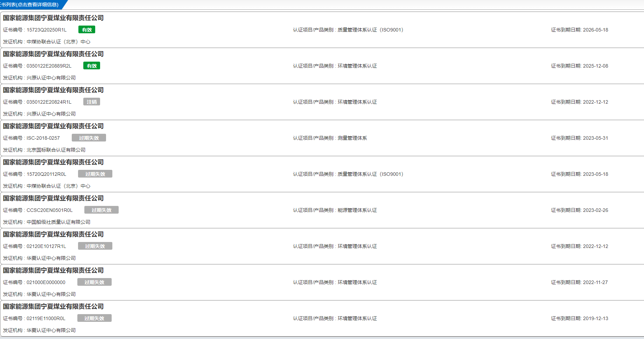Select the 测量管理体系 certification category text

point(352,138)
